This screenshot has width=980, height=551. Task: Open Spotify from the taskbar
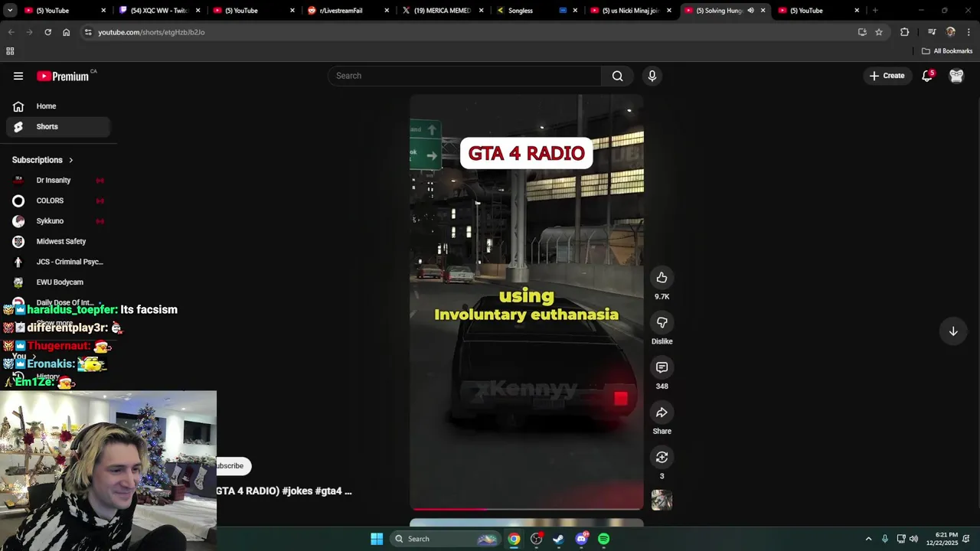coord(604,539)
